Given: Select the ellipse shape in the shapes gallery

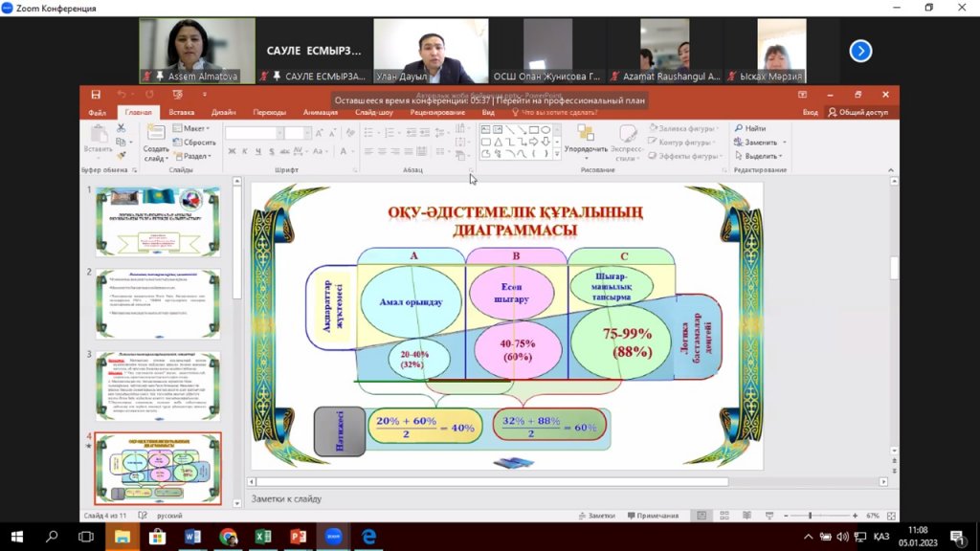Looking at the screenshot, I should point(546,130).
